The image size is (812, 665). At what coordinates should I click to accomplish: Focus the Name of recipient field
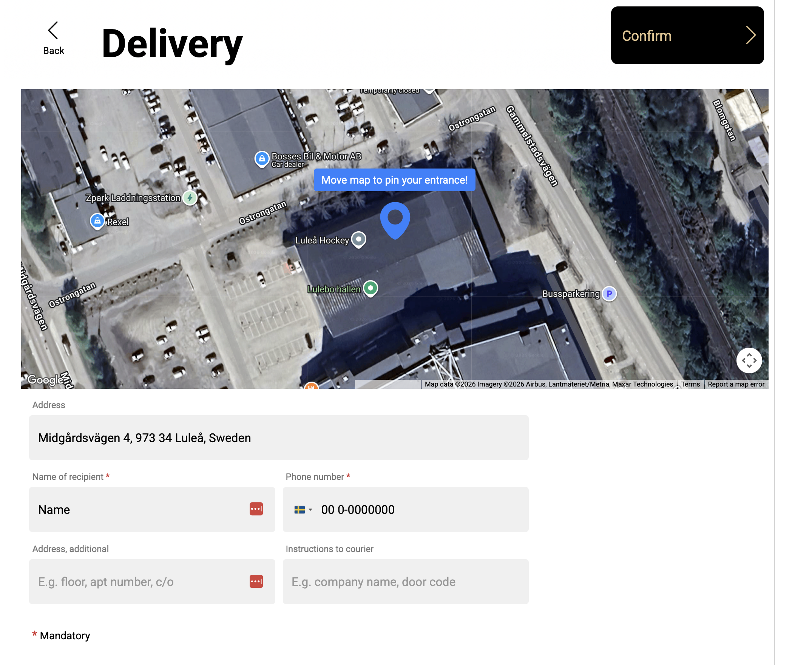(x=152, y=509)
